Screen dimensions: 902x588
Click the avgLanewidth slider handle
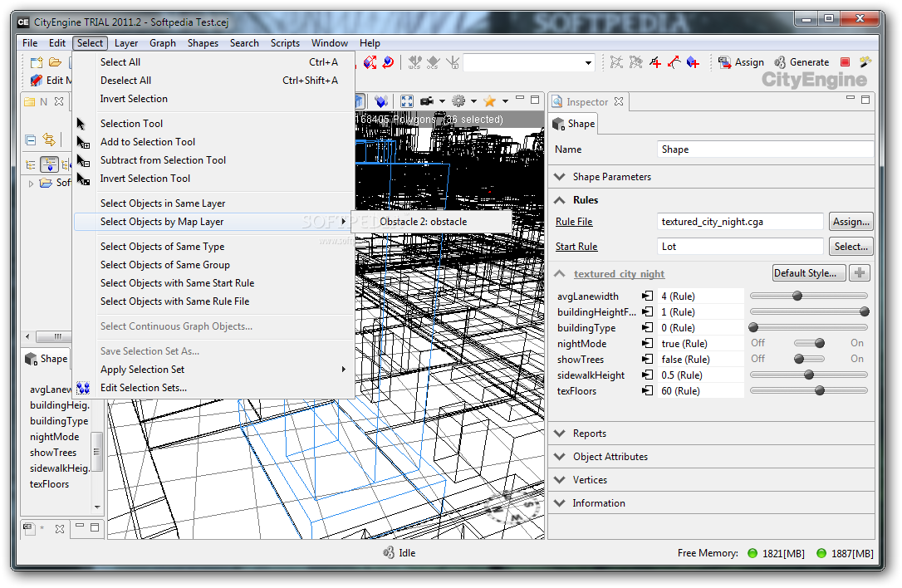tap(797, 296)
